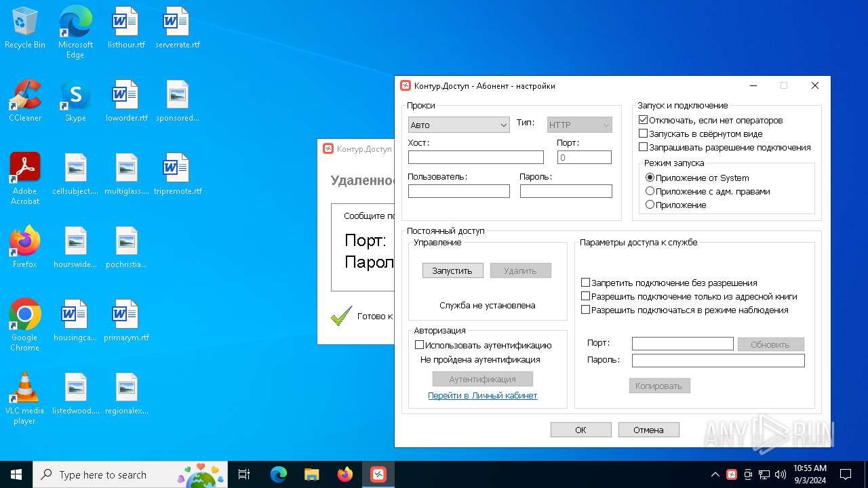Open Edge from the taskbar
This screenshot has height=488, width=868.
(279, 474)
